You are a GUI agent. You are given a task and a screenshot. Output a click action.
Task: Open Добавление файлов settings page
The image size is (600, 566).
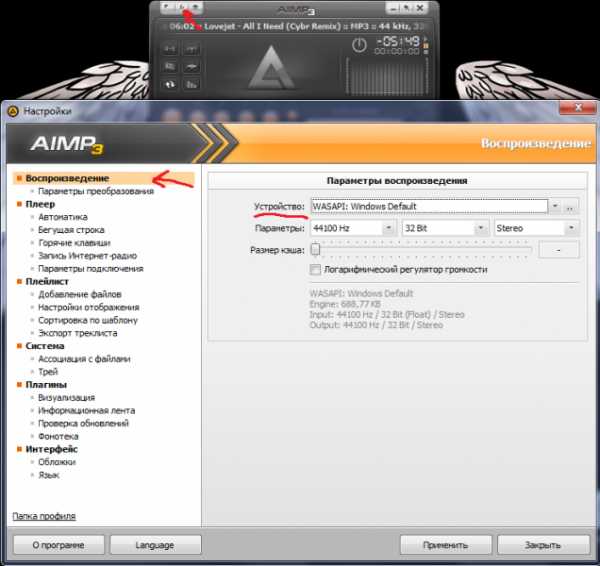point(80,294)
